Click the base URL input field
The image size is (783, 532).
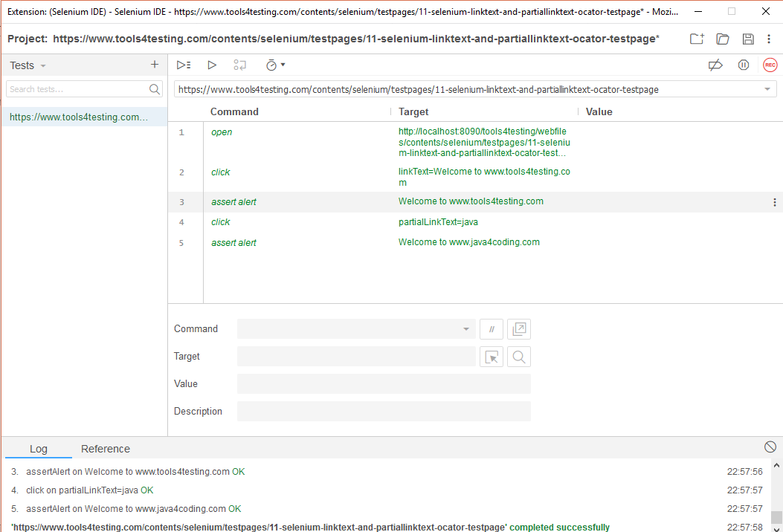[x=468, y=89]
